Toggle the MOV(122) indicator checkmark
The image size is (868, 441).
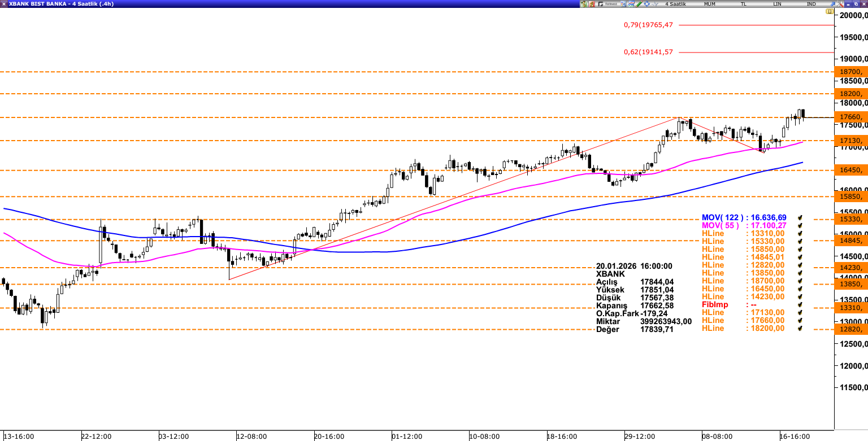800,217
